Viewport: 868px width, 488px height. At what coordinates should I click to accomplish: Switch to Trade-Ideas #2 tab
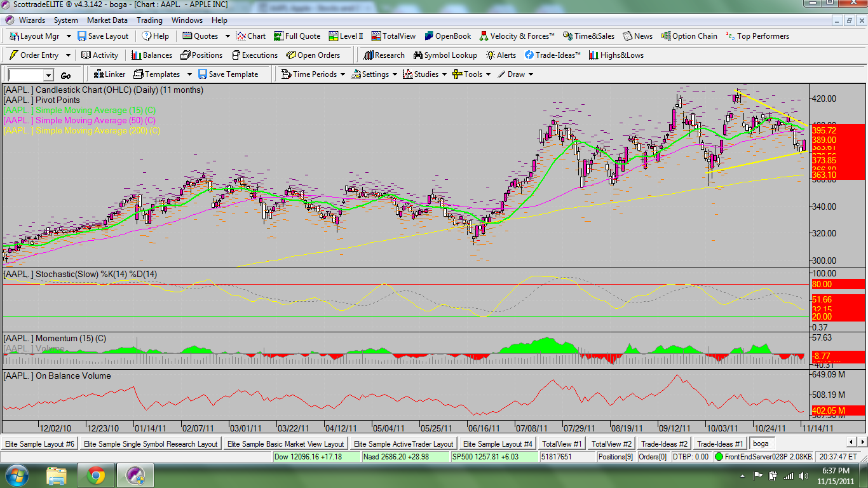(x=664, y=444)
